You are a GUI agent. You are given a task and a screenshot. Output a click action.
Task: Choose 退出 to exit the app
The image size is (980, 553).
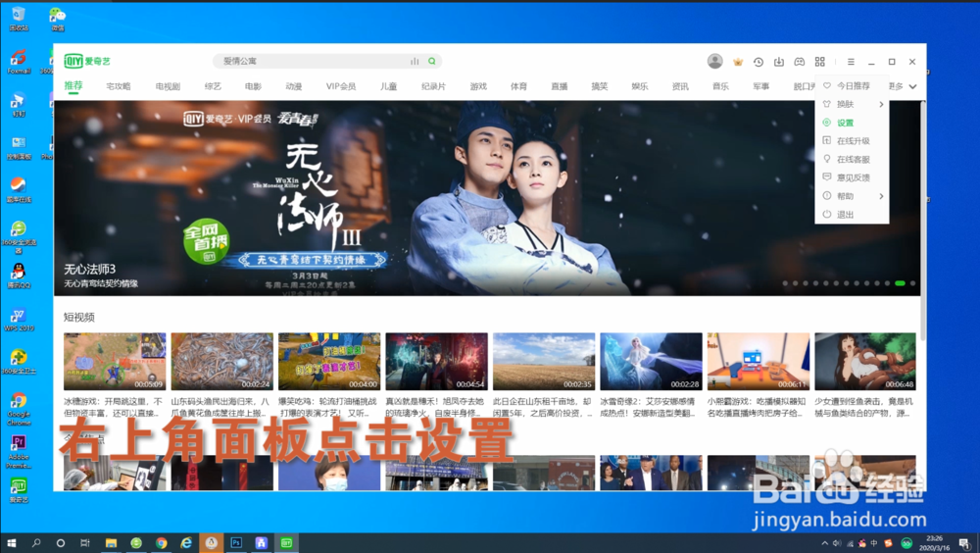point(853,214)
